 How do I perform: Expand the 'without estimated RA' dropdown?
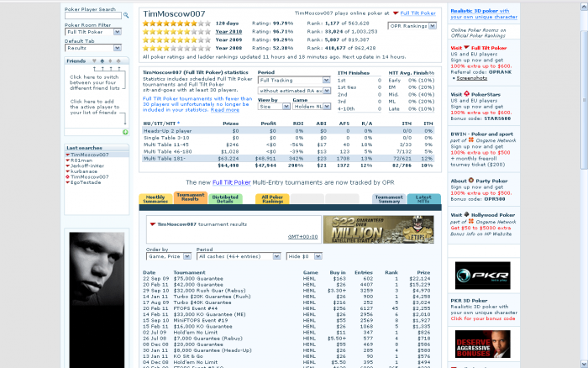pos(294,91)
